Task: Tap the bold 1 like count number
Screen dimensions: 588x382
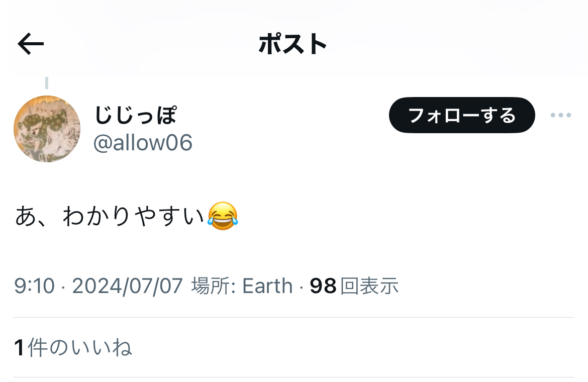Action: 20,347
